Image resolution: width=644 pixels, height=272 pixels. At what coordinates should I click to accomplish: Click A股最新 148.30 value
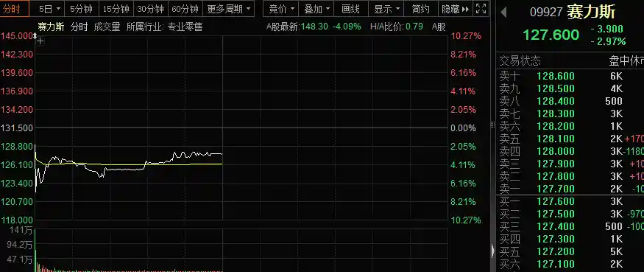314,27
